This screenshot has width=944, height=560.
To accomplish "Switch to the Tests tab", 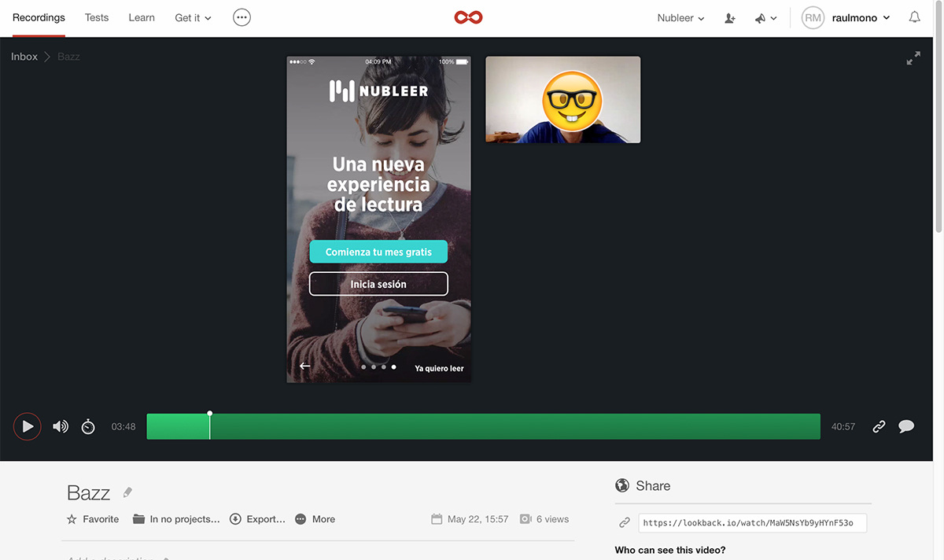I will [x=97, y=17].
